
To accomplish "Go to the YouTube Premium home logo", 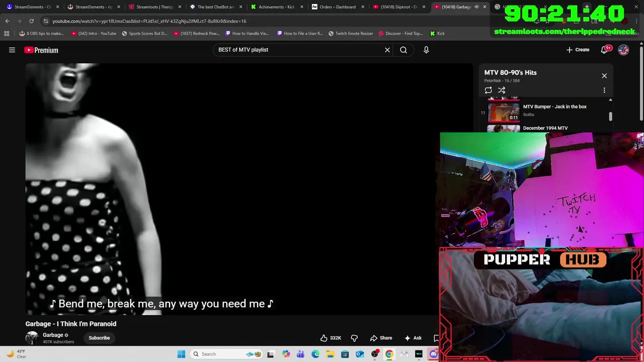I will click(41, 50).
